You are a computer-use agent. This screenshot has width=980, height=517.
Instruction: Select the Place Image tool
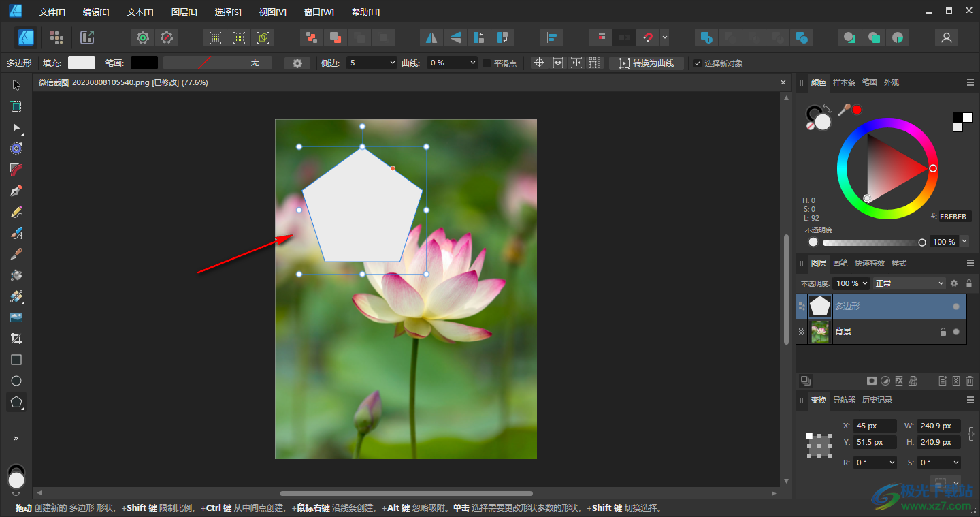click(x=16, y=317)
